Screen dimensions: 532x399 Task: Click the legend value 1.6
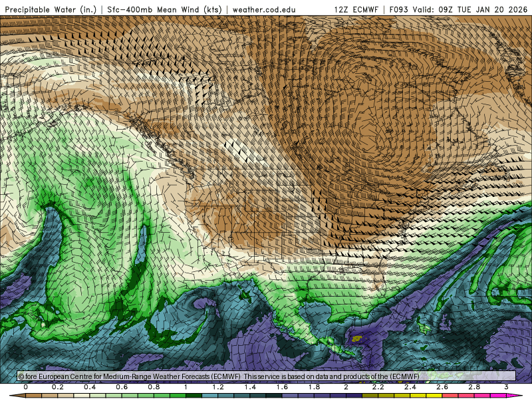click(282, 387)
